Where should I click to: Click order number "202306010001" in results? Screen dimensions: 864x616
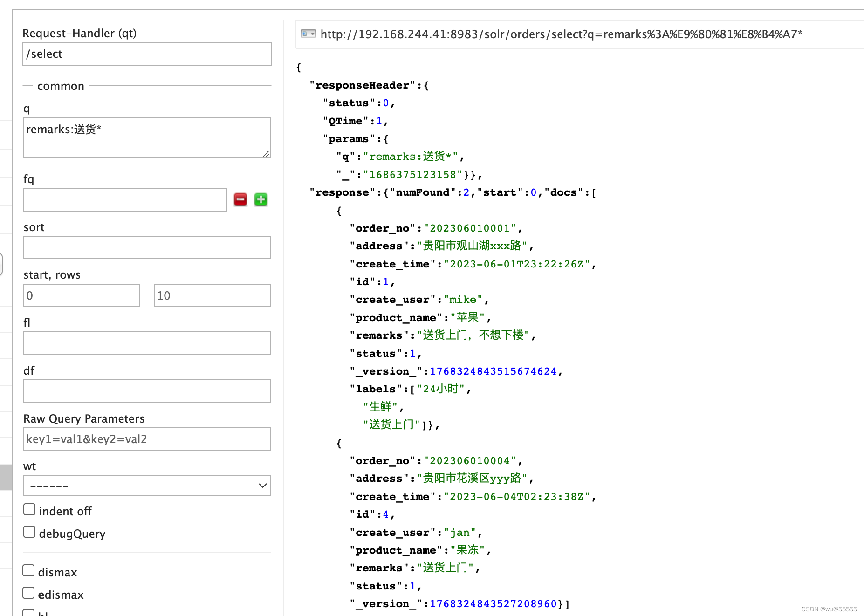click(x=470, y=228)
